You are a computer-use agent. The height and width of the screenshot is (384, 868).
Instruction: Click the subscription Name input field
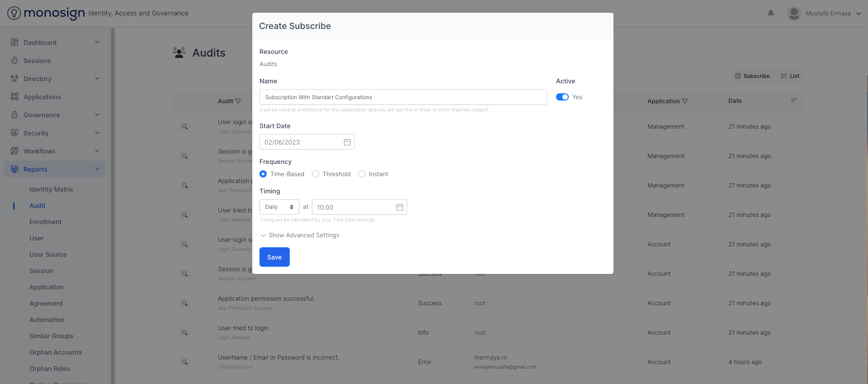point(403,97)
